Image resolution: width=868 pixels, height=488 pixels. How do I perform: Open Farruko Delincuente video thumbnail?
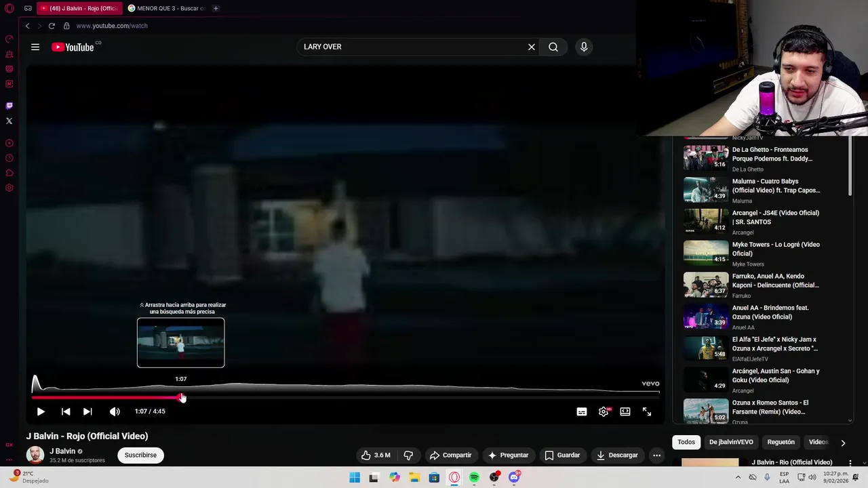(706, 285)
